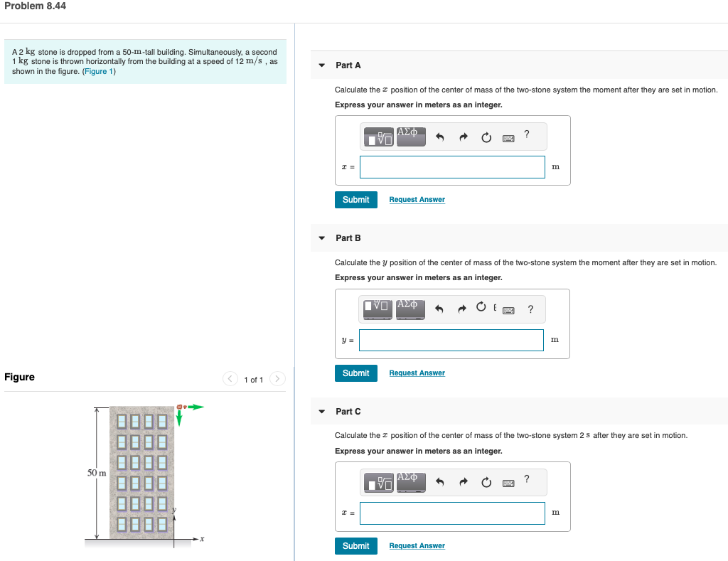The height and width of the screenshot is (561, 728).
Task: Open the Figure 1 link
Action: click(x=98, y=72)
